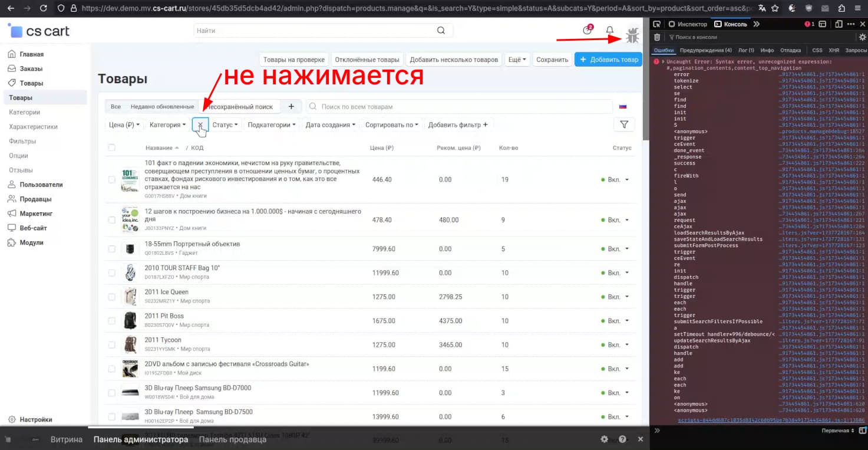
Task: Open the help center icon with badge 2
Action: 588,30
